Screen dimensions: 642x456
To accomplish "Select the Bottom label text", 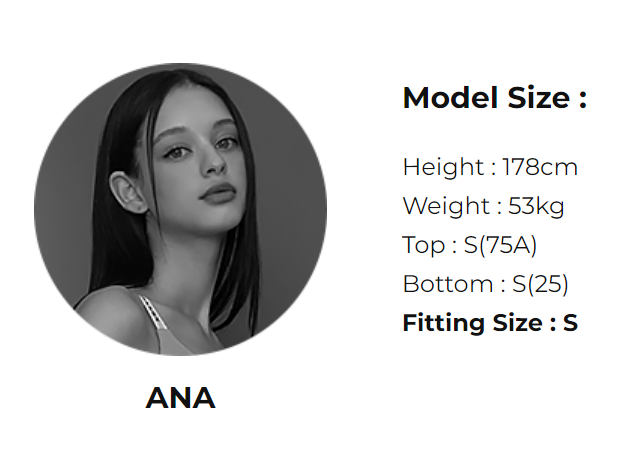I will coord(448,284).
